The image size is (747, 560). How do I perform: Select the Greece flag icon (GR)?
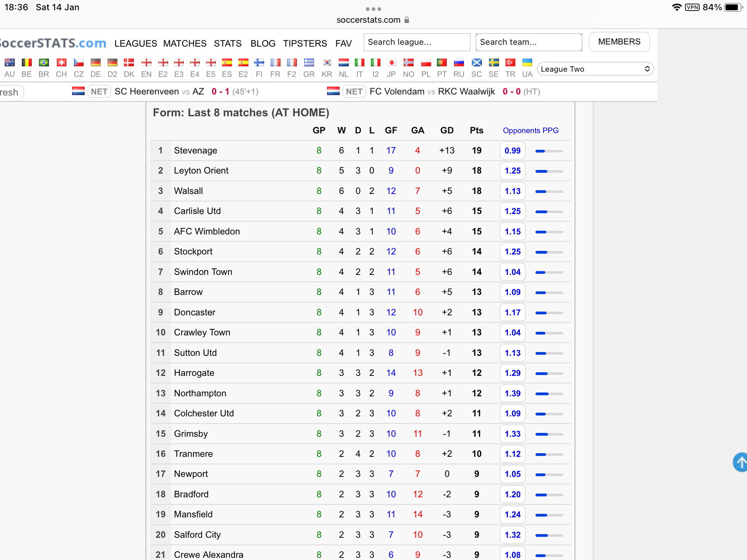309,63
